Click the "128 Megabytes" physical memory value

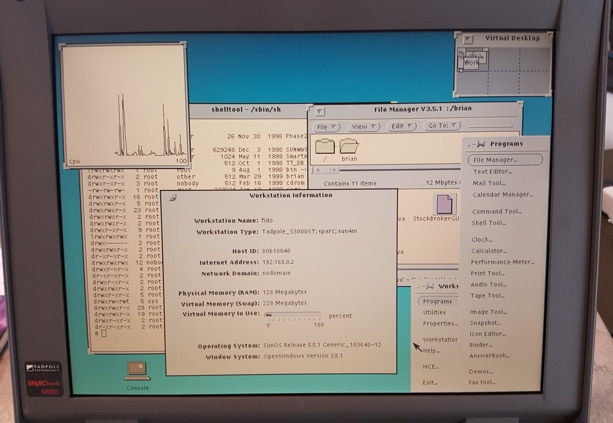click(285, 292)
